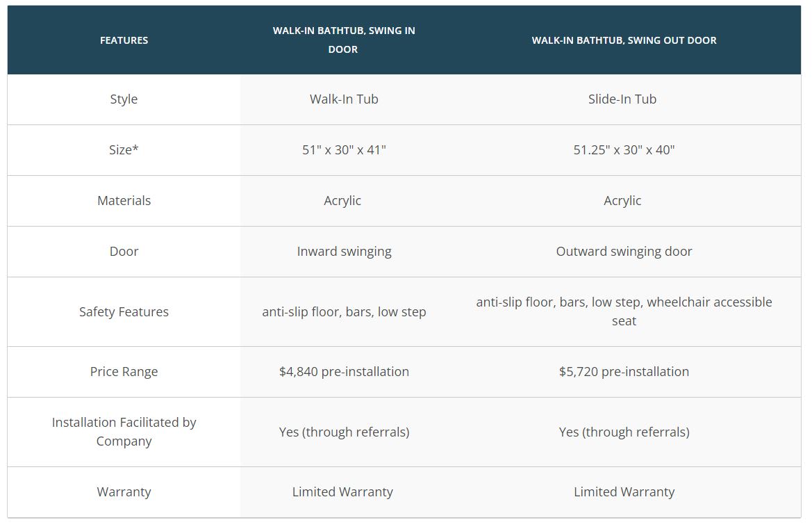The height and width of the screenshot is (529, 812).
Task: Select the Size* row label
Action: 124,149
